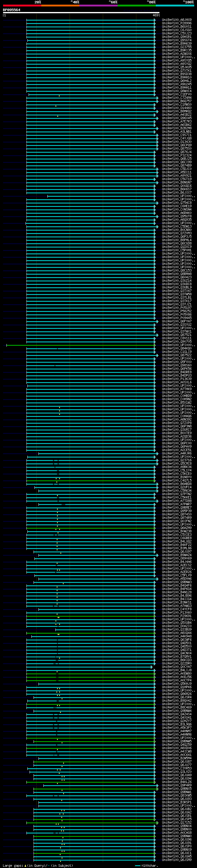Click the UniRef100_Q8W0C4 label
The height and width of the screenshot is (868, 197).
pyautogui.click(x=177, y=91)
